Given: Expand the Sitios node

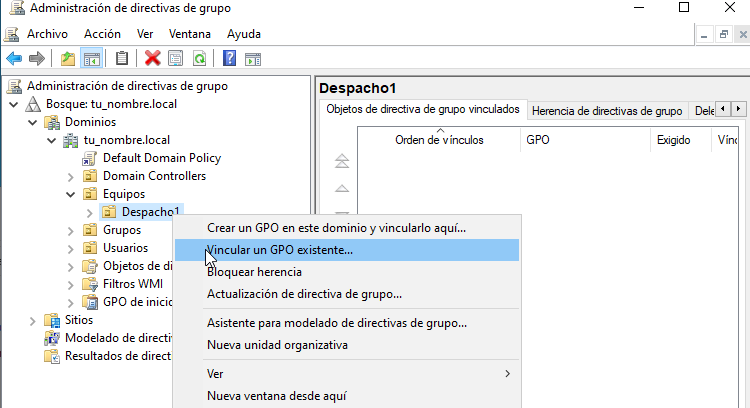Looking at the screenshot, I should coord(33,320).
